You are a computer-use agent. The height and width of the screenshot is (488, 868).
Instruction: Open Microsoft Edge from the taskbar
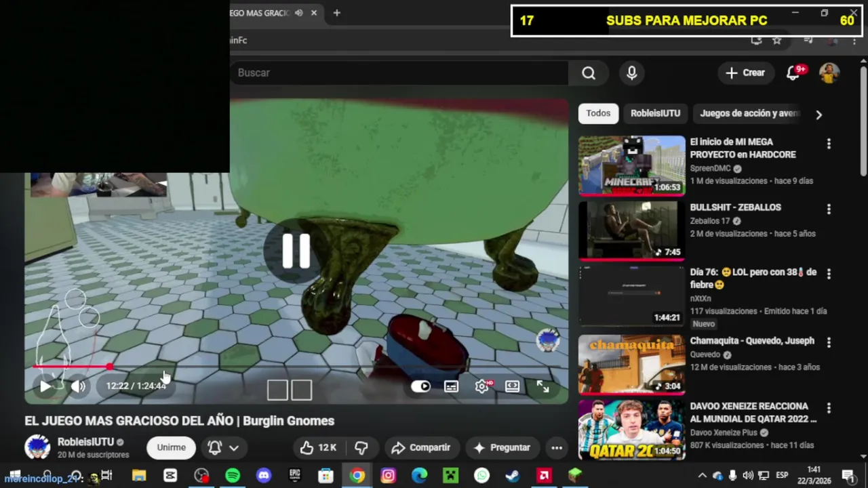pos(419,476)
